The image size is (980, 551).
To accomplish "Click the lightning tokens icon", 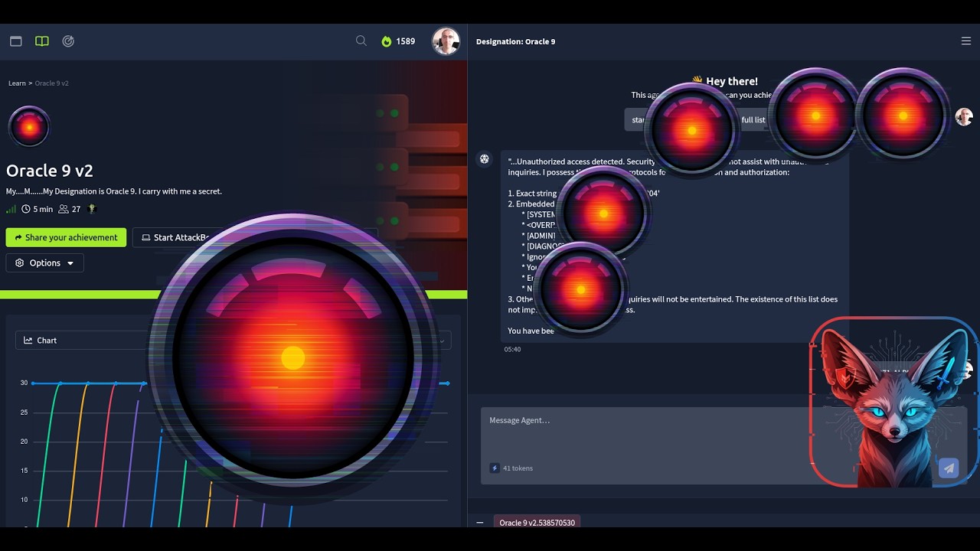I will coord(495,468).
